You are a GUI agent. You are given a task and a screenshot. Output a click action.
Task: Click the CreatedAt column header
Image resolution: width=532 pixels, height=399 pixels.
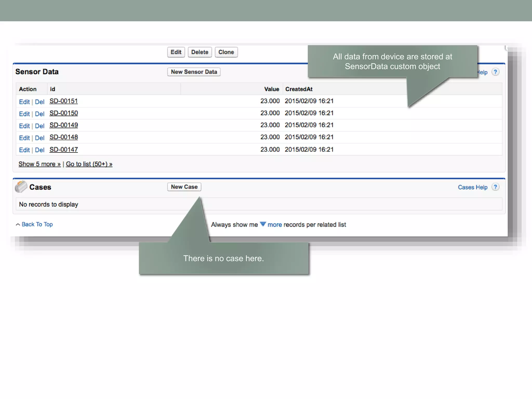[299, 89]
